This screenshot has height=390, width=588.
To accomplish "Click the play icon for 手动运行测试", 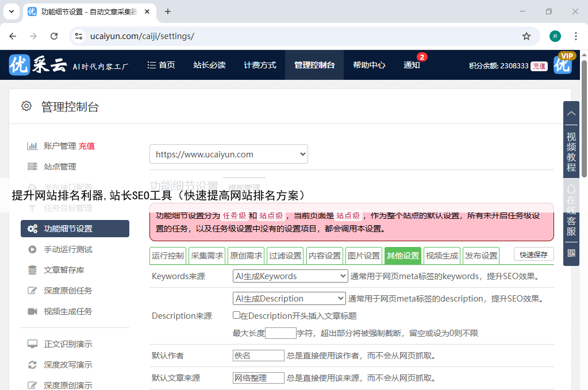I will tap(33, 249).
